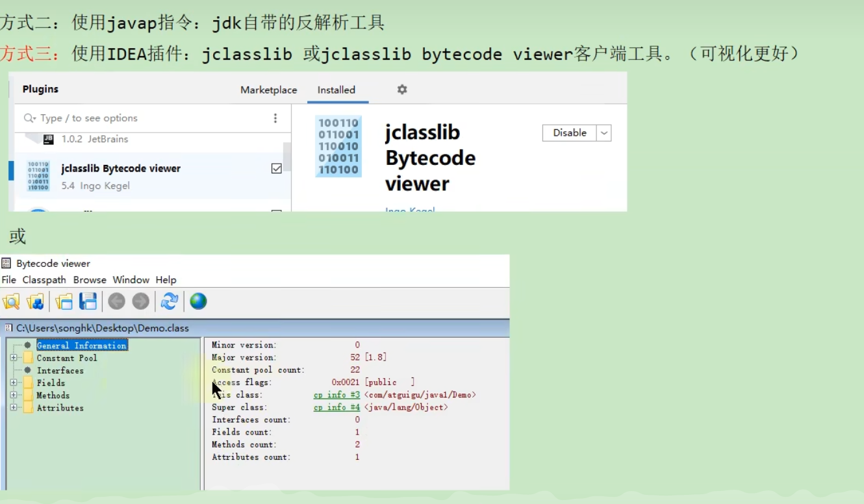Click the Plugins settings gear icon
This screenshot has width=864, height=504.
click(402, 90)
